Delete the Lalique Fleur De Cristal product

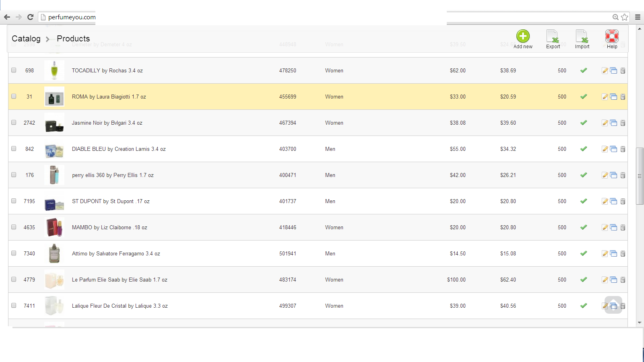(x=623, y=306)
